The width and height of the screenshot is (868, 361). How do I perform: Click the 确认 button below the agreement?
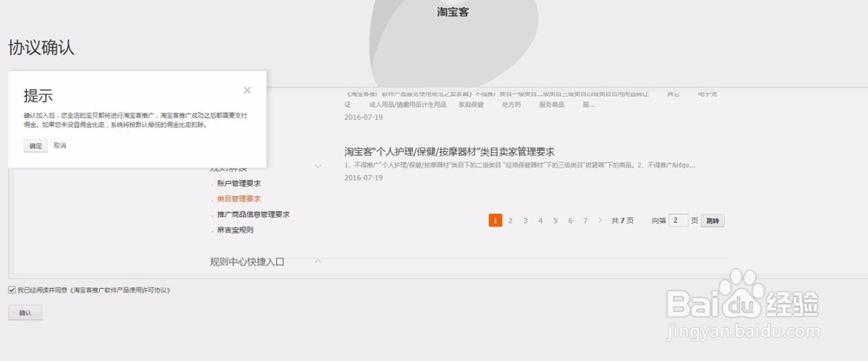tap(25, 312)
